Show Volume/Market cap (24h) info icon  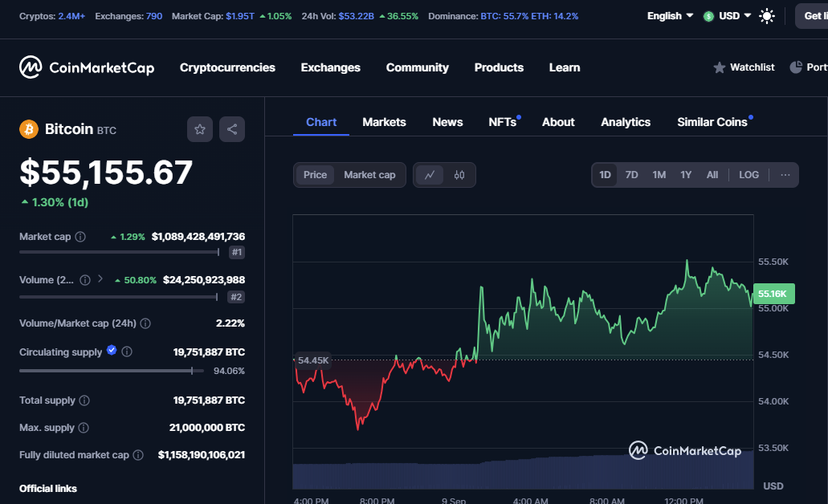[145, 323]
